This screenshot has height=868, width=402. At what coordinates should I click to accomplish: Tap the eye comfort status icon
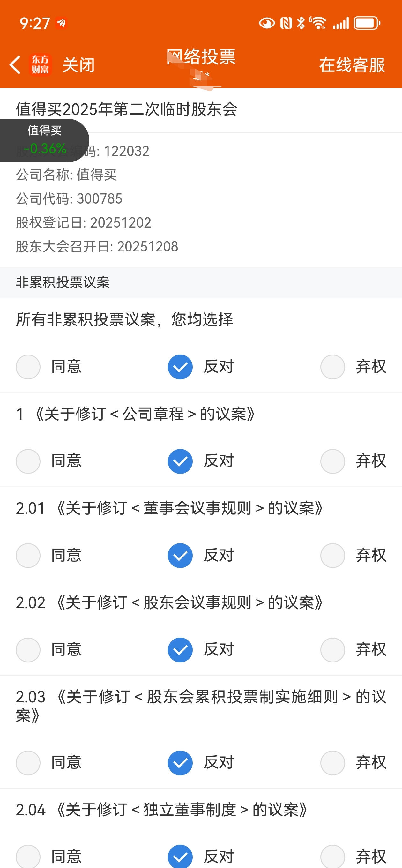point(266,23)
